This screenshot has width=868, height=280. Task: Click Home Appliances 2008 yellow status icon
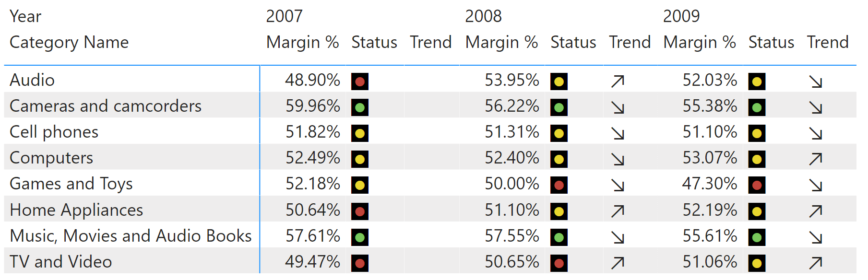click(x=559, y=211)
